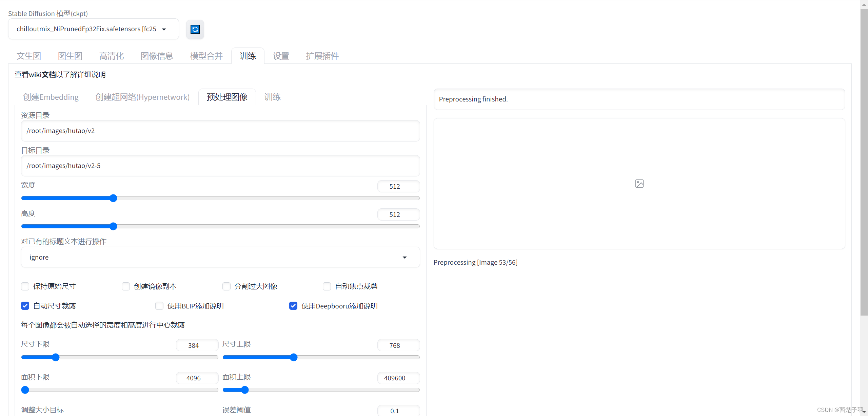Open the 设置 tab
Image resolution: width=868 pixels, height=416 pixels.
281,56
